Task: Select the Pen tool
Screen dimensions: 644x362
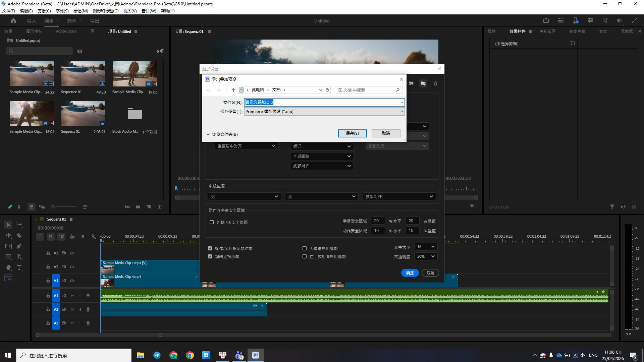Action: tap(19, 246)
